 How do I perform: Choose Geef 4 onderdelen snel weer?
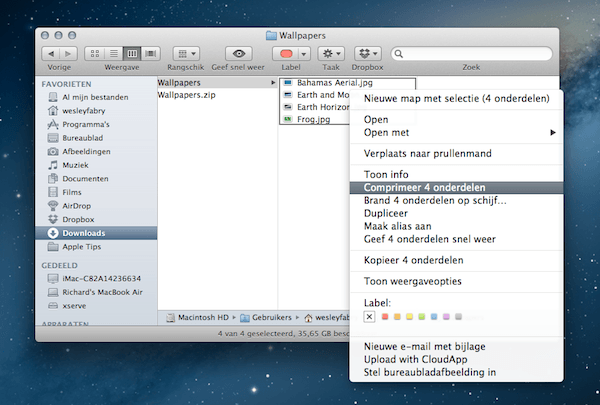click(457, 239)
